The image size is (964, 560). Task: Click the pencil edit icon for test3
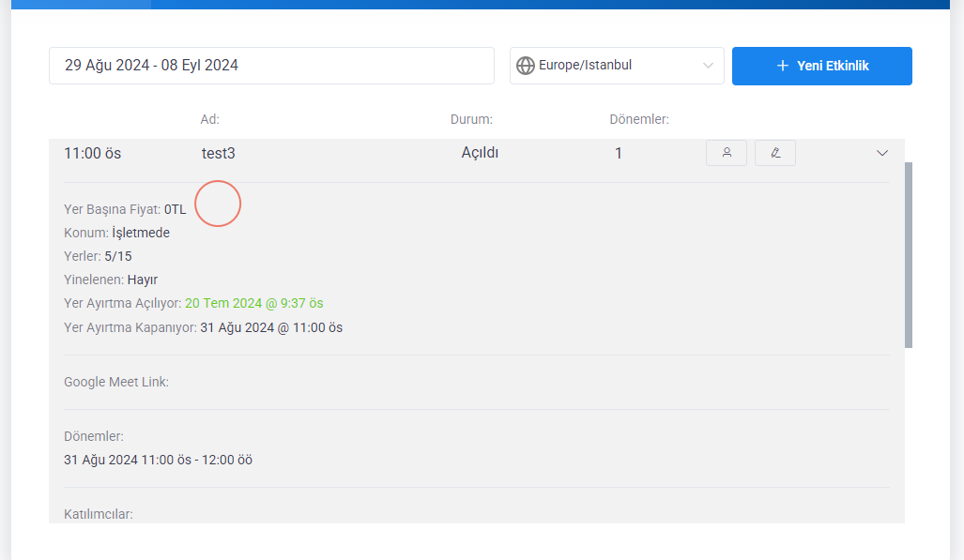click(775, 153)
